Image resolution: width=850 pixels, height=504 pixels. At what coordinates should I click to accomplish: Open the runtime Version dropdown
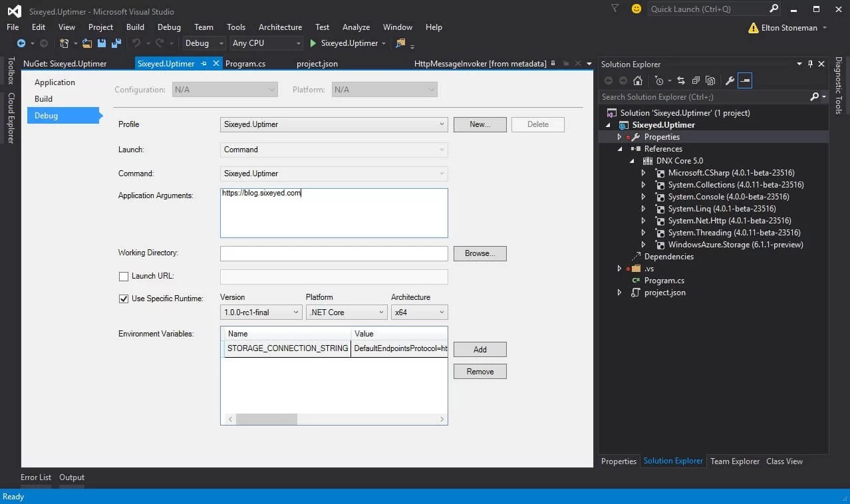tap(261, 312)
